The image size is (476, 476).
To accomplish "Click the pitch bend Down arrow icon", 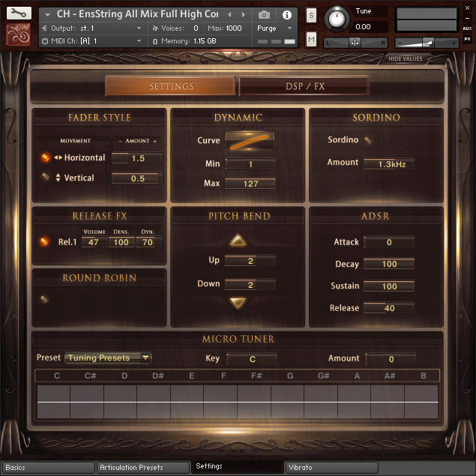I will [x=238, y=303].
